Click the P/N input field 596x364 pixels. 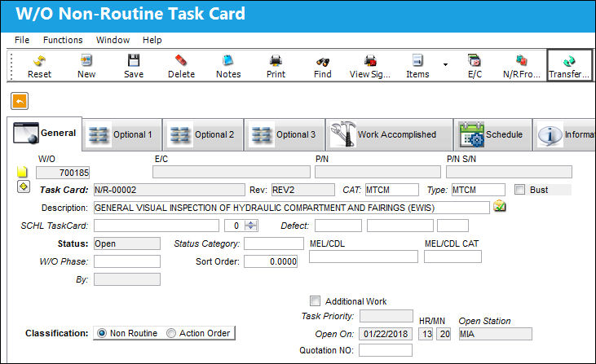377,172
